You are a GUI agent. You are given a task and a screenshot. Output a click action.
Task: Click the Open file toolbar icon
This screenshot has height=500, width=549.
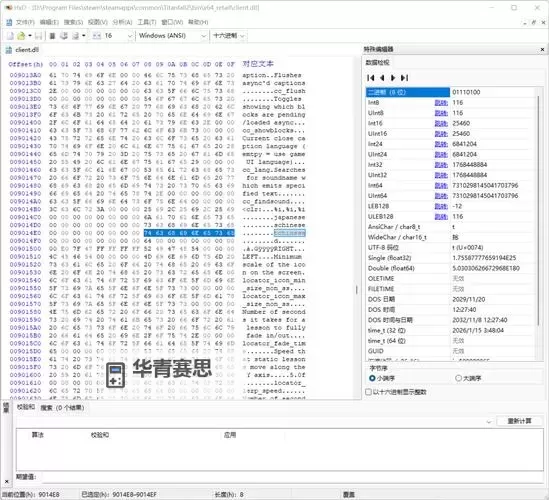click(21, 36)
